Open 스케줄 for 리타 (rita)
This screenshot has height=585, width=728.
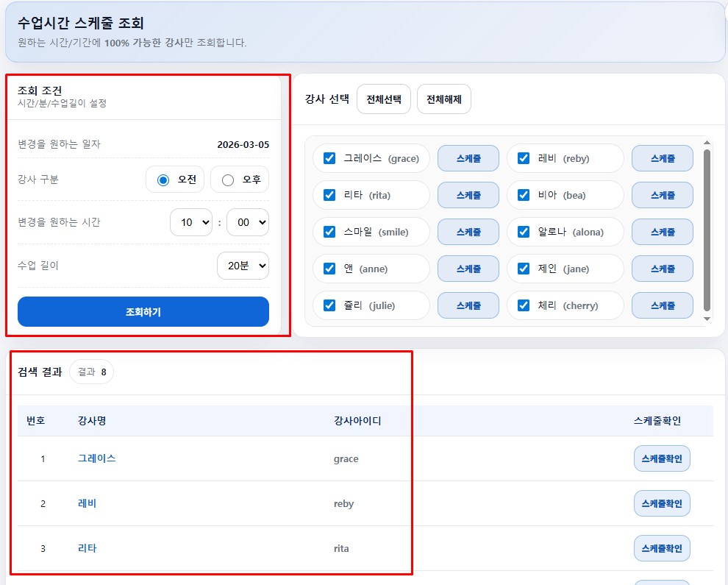click(468, 195)
